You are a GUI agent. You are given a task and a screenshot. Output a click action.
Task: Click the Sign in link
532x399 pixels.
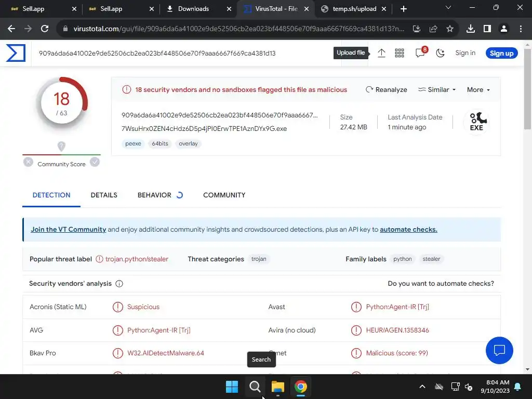coord(465,52)
